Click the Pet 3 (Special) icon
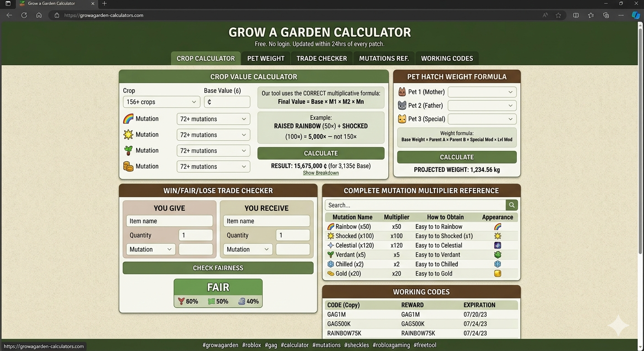This screenshot has height=351, width=644. [402, 119]
